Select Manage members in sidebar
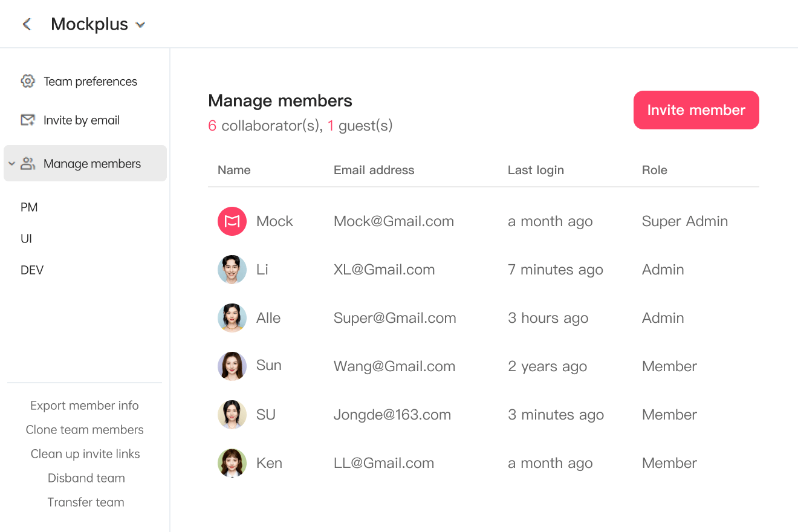This screenshot has height=532, width=798. tap(92, 164)
